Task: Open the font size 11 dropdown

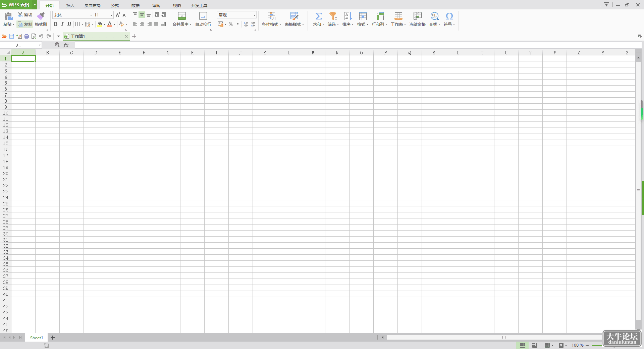Action: (x=112, y=15)
